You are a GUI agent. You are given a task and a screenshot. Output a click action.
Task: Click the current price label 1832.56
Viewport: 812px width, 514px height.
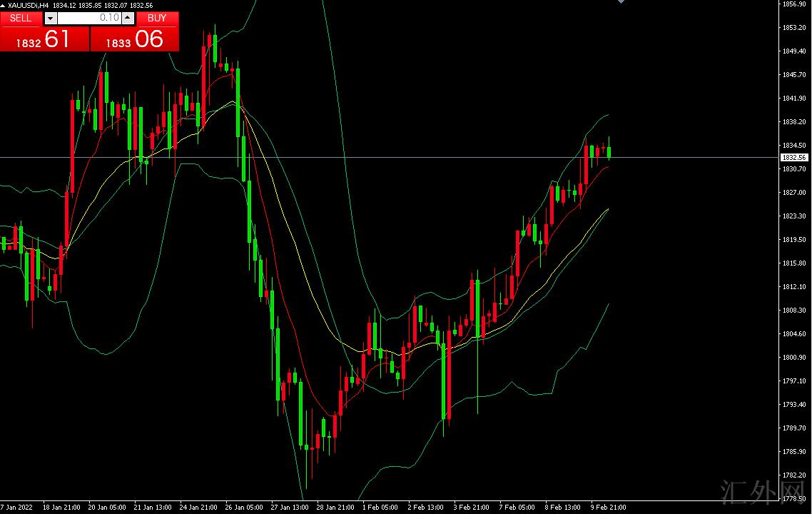point(793,157)
